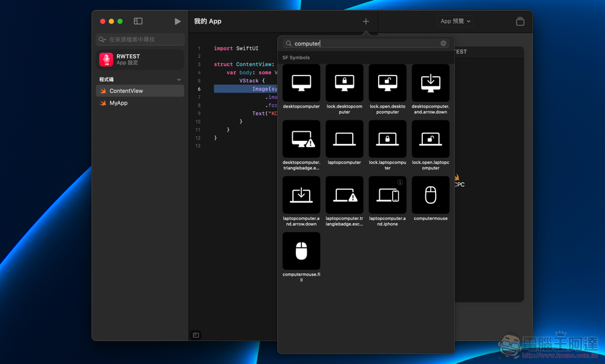Choose the lock.open.laptopcomputer symbol

[430, 139]
